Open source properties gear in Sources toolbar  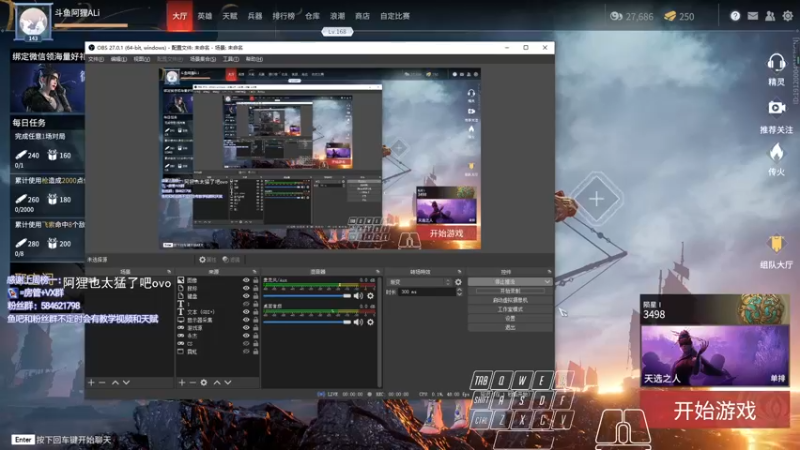pos(204,382)
